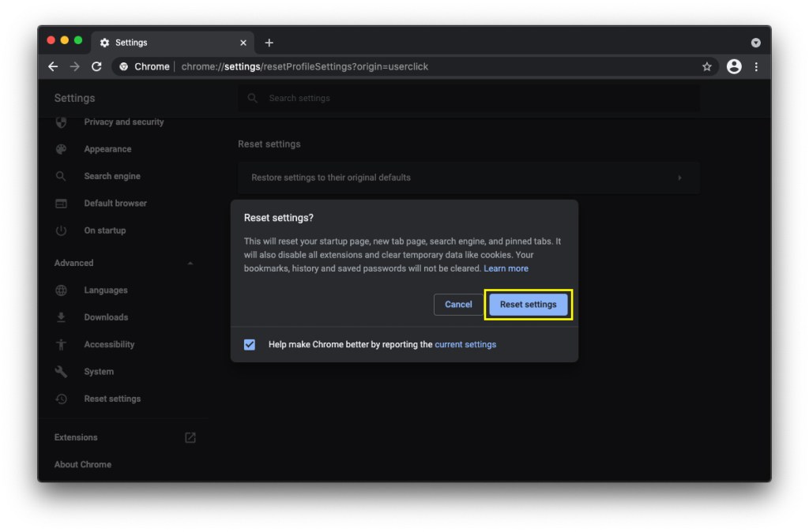Open the profile avatar icon
The width and height of the screenshot is (809, 532).
coord(733,66)
